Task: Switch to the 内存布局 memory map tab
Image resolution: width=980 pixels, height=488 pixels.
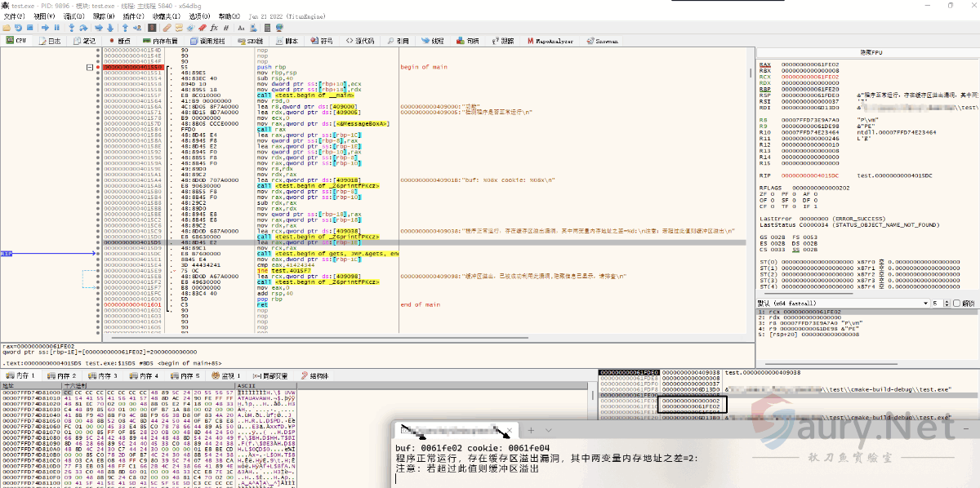Action: click(x=159, y=41)
